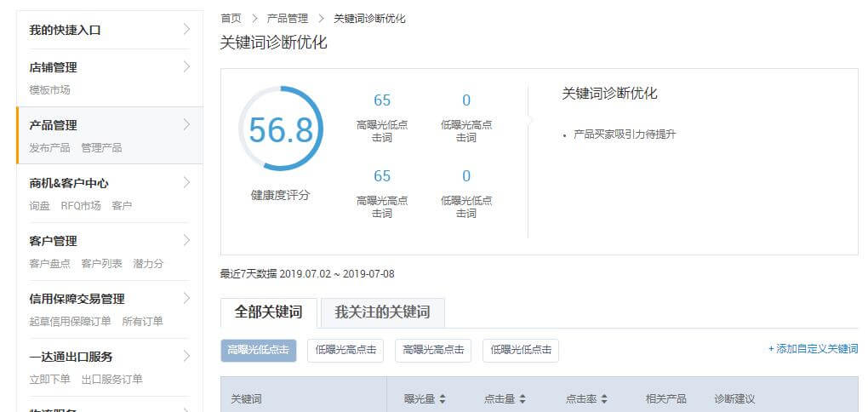Switch to 全部关键词 tab
This screenshot has width=868, height=412.
point(268,312)
